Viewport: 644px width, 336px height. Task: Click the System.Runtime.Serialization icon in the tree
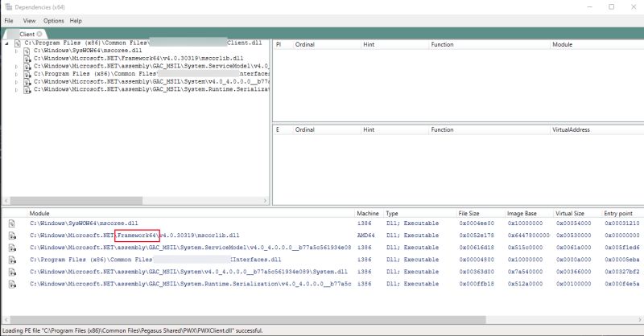coord(27,89)
